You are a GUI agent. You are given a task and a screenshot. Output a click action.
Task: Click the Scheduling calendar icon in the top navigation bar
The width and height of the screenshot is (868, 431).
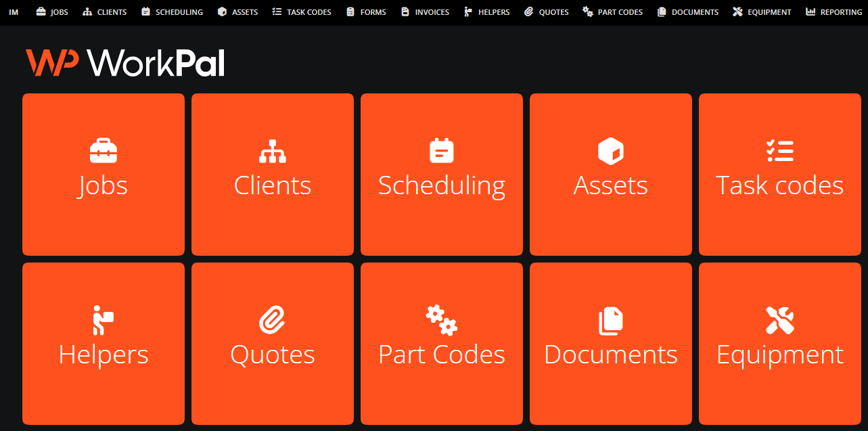click(x=145, y=12)
